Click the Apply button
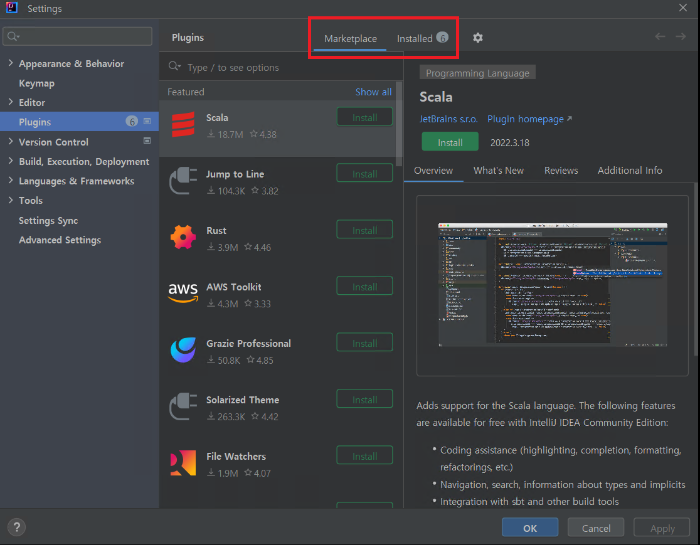This screenshot has width=700, height=545. [x=662, y=528]
